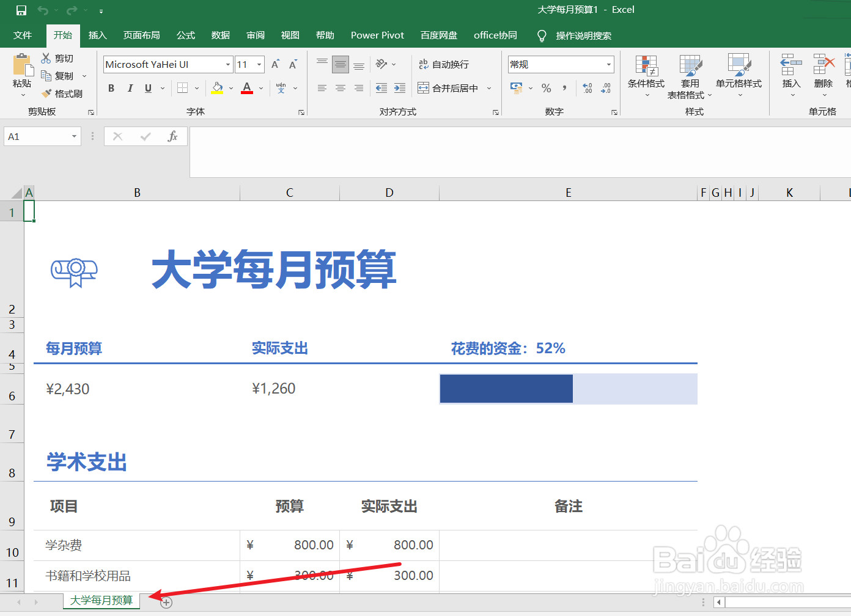Select the 大学每月预算 sheet tab
The width and height of the screenshot is (851, 616).
pyautogui.click(x=101, y=601)
